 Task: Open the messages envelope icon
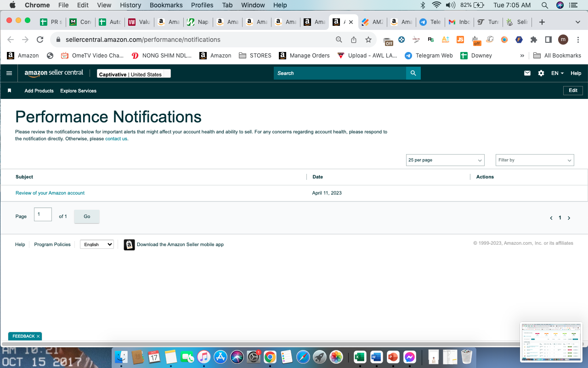point(527,73)
